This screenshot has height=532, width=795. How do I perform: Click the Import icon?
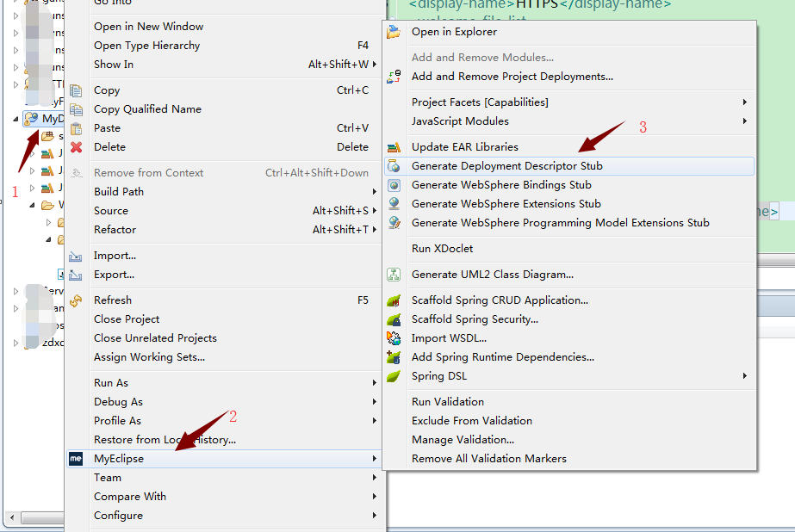pos(76,256)
